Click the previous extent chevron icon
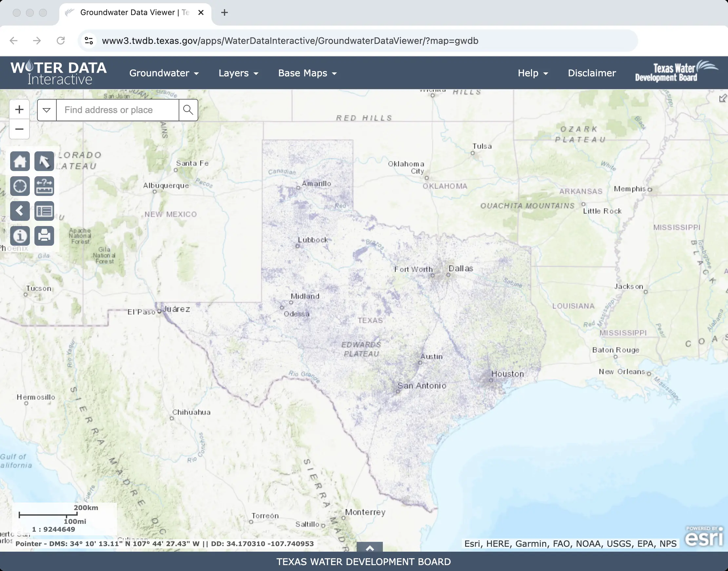The width and height of the screenshot is (728, 571). 20,211
